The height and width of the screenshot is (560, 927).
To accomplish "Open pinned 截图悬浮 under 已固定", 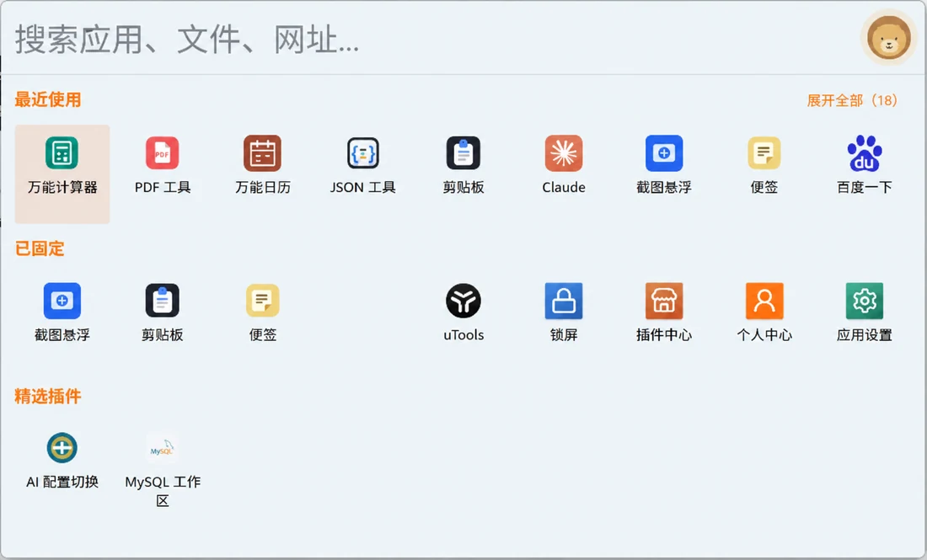I will pos(62,312).
